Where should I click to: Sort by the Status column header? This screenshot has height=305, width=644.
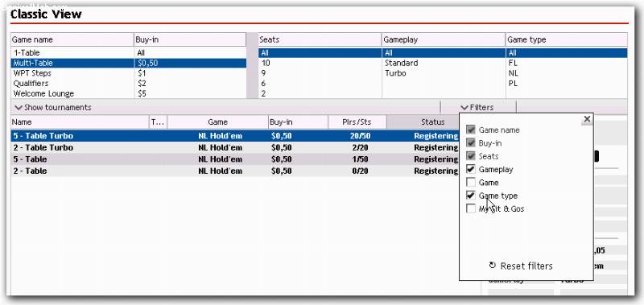[x=423, y=122]
